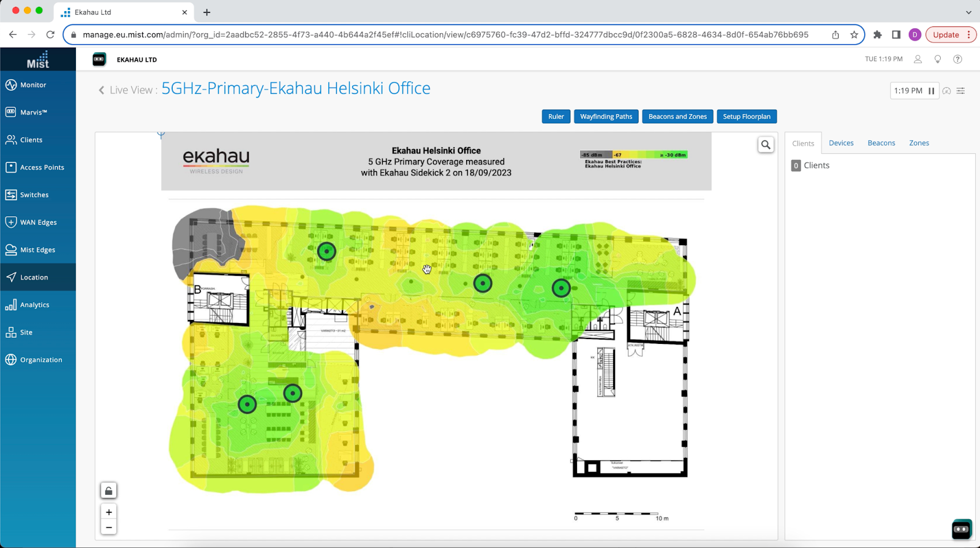The width and height of the screenshot is (980, 548).
Task: Open Setup Floorplan
Action: [x=746, y=116]
